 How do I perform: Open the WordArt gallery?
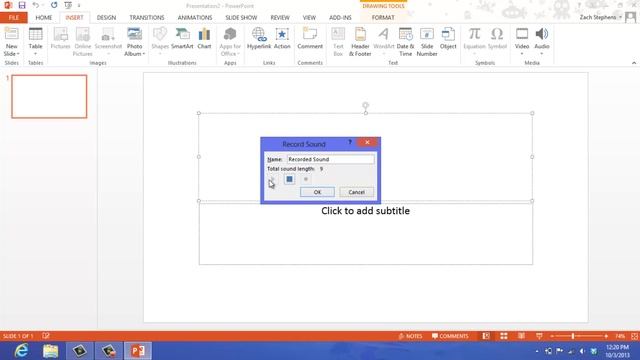[x=384, y=42]
